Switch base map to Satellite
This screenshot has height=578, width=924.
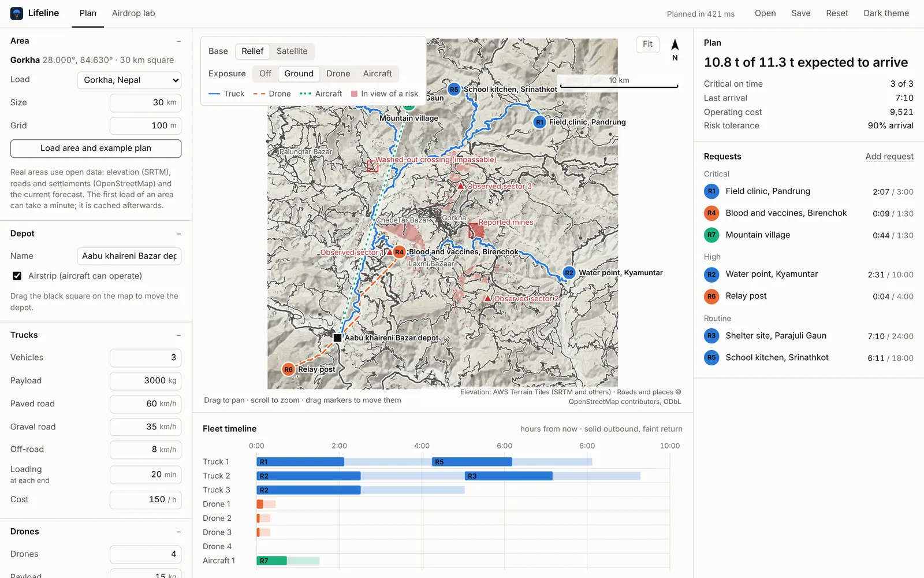[x=292, y=51]
